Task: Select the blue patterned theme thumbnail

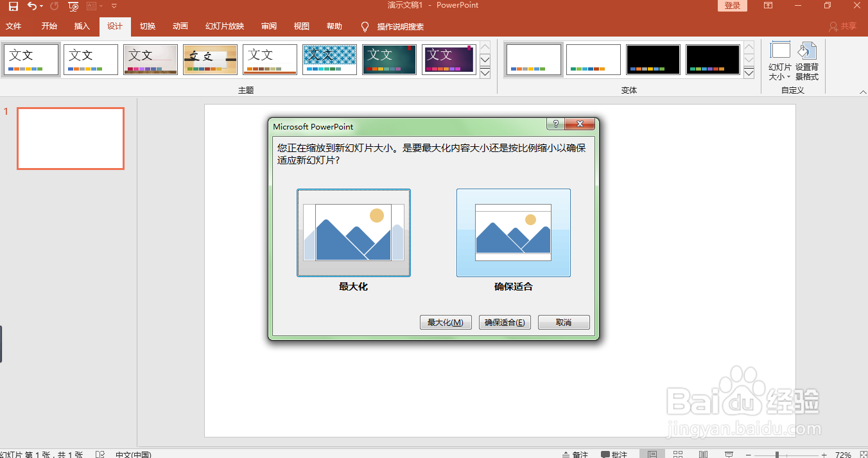Action: [x=330, y=60]
